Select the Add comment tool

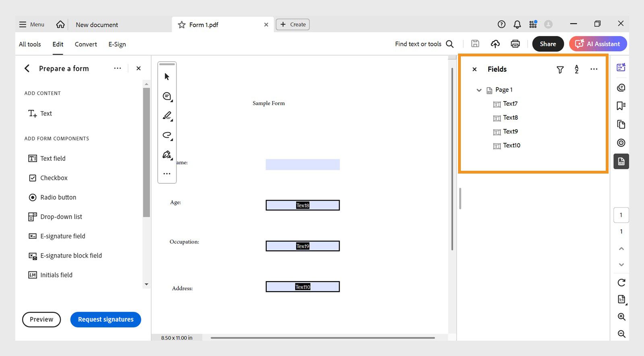pyautogui.click(x=167, y=96)
